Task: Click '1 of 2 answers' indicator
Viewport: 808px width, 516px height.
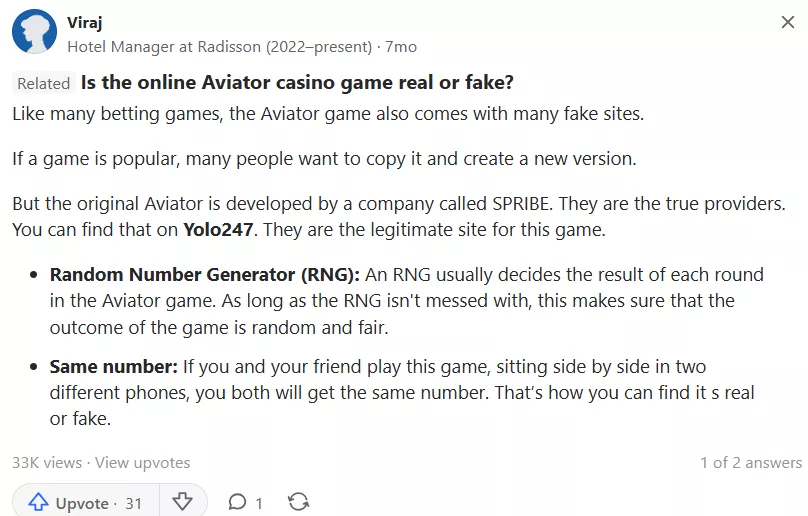Action: coord(751,462)
